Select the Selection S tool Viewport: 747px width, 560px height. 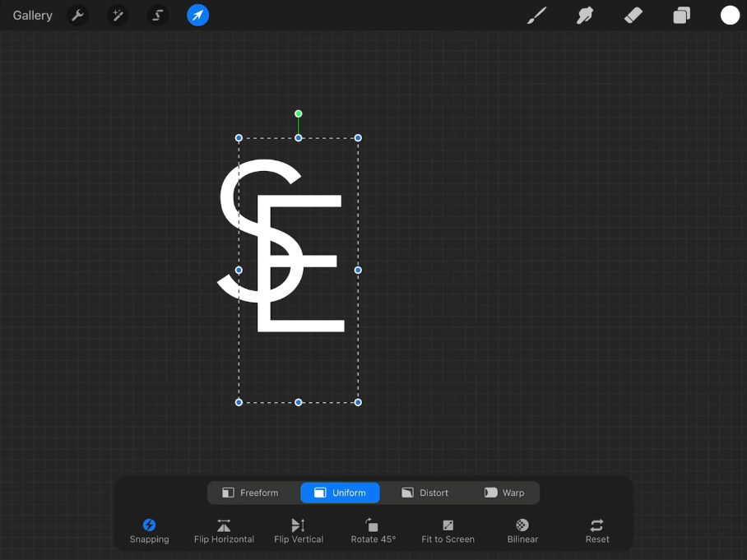[158, 16]
